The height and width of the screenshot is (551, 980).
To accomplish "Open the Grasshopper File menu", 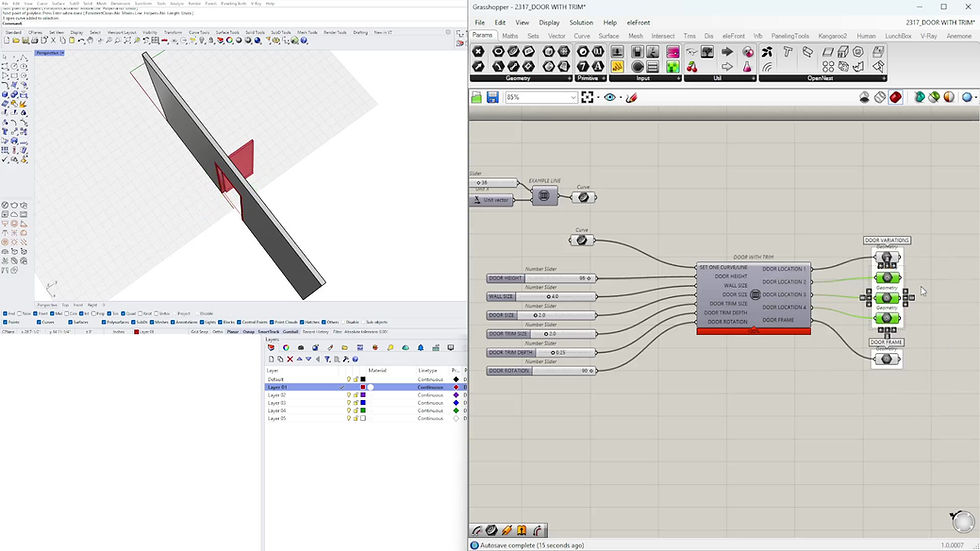I will pyautogui.click(x=479, y=22).
